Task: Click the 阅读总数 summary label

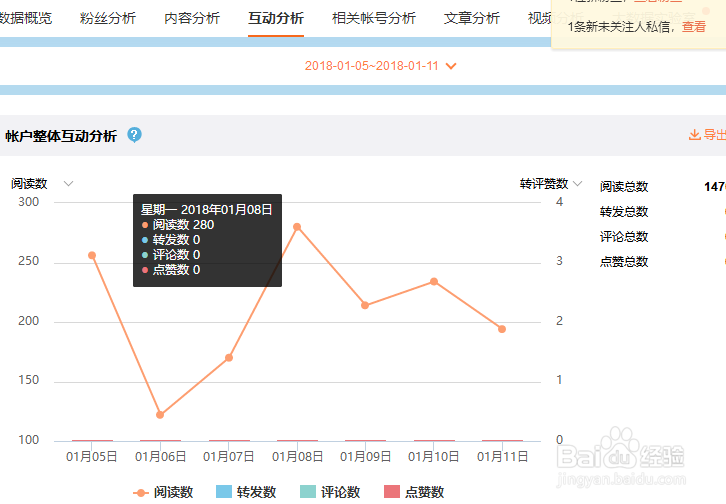Action: click(624, 187)
